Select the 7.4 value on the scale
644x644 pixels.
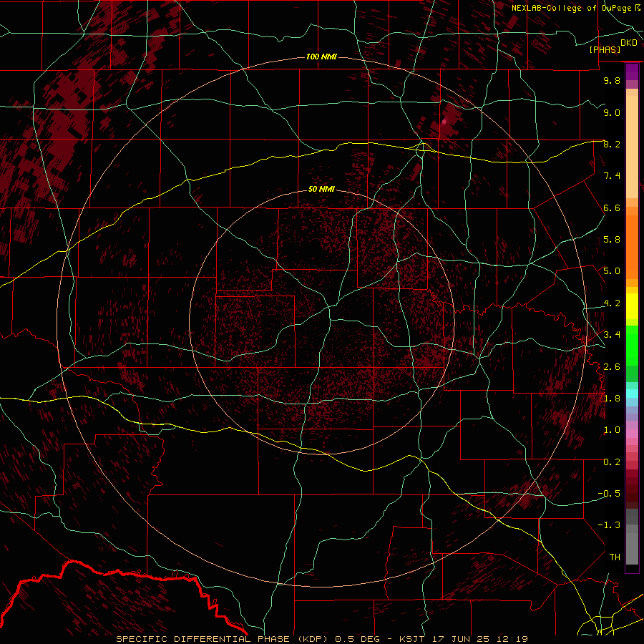click(612, 176)
